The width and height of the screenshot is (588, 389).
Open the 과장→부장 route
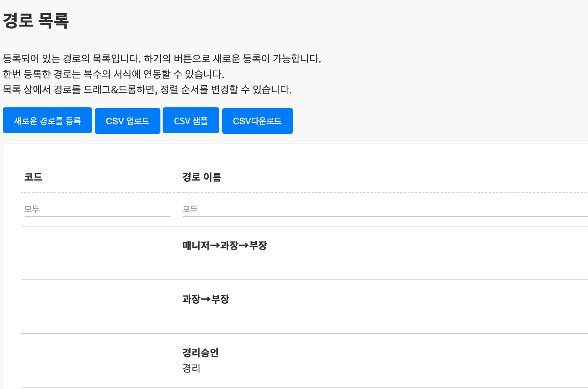click(206, 299)
